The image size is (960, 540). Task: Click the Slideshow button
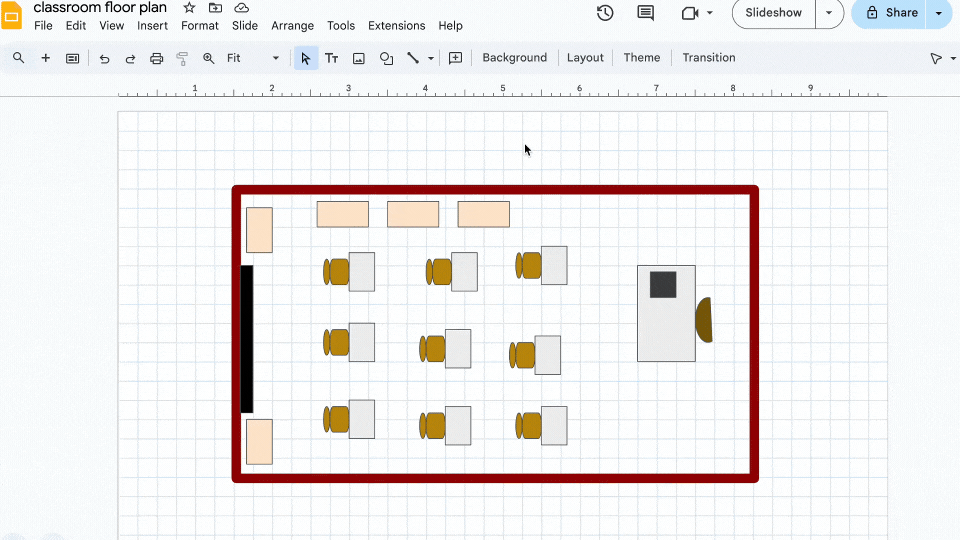pos(774,13)
